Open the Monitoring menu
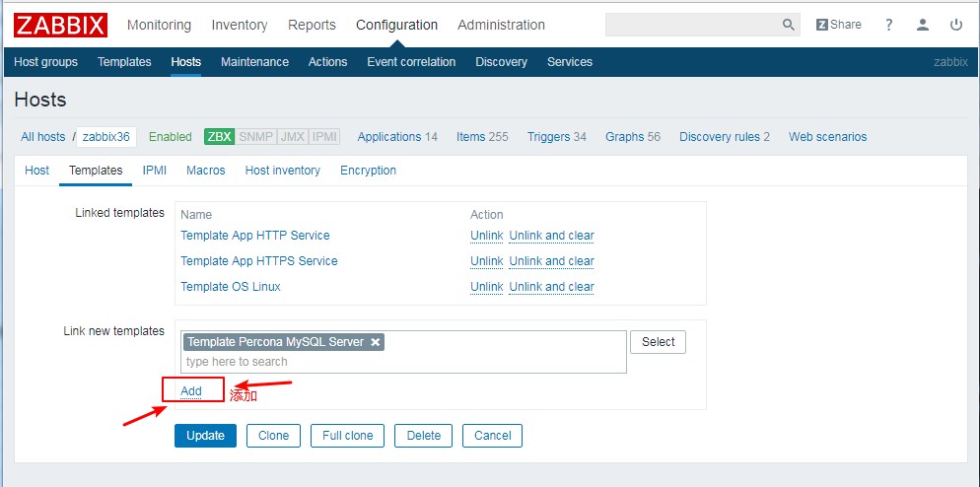Screen dimensions: 980x487 (159, 25)
